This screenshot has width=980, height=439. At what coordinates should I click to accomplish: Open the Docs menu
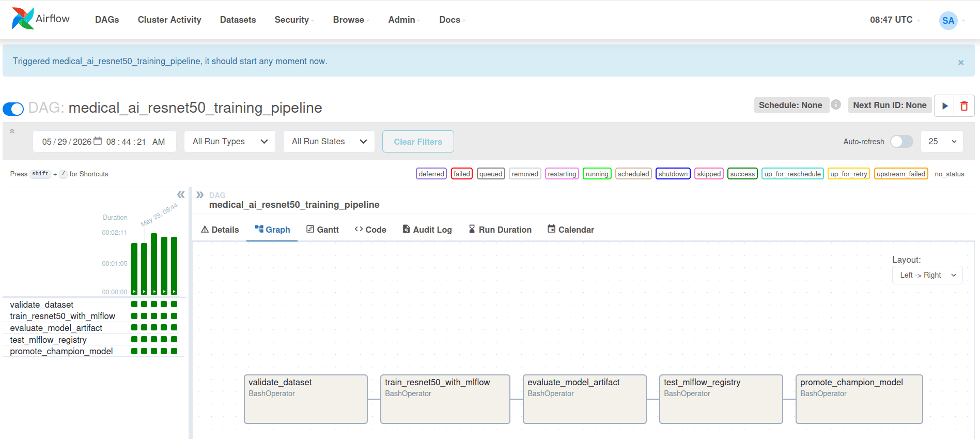coord(452,20)
